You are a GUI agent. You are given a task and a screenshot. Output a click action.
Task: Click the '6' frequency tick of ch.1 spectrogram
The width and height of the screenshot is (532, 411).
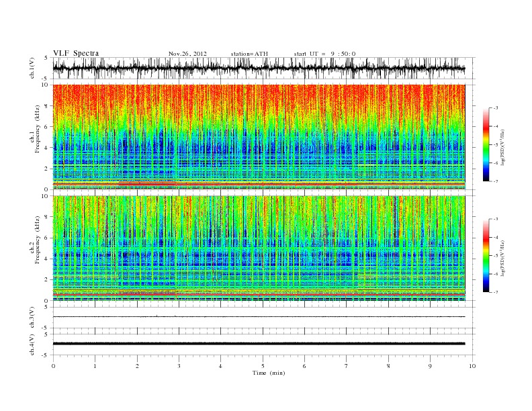tap(47, 127)
